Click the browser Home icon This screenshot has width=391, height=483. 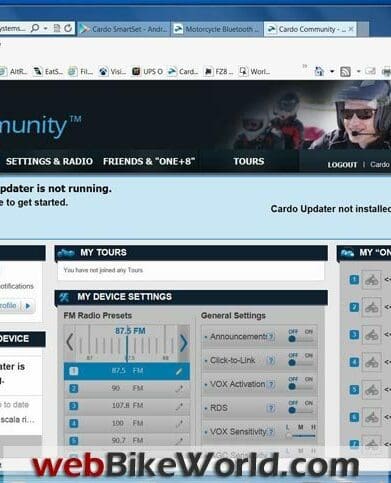319,71
